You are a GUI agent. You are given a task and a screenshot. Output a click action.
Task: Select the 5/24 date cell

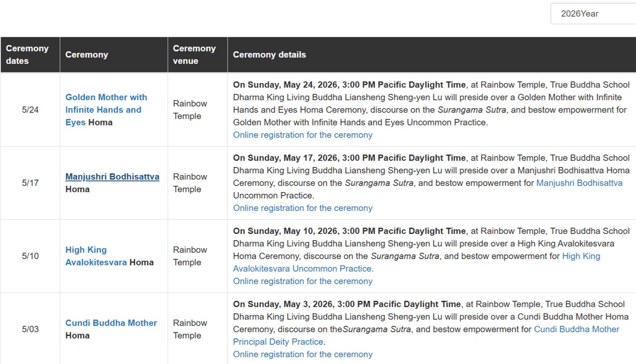tap(30, 110)
